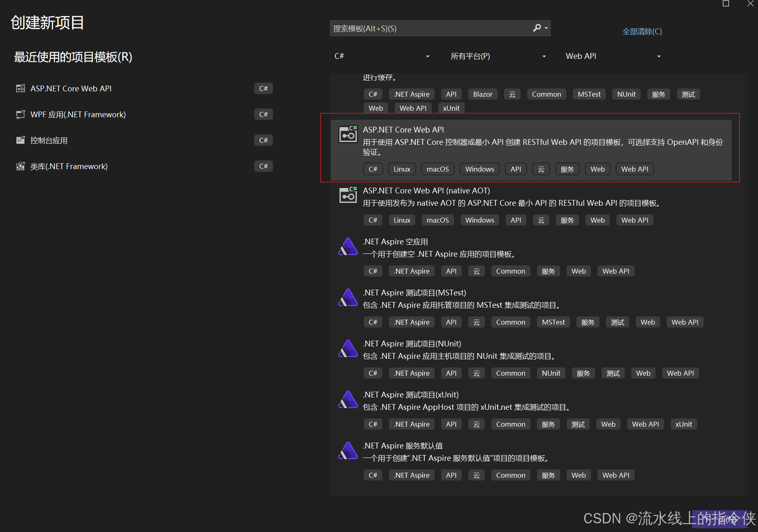Viewport: 758px width, 532px height.
Task: Select the ASP.NET Core Web API template title
Action: click(x=403, y=130)
